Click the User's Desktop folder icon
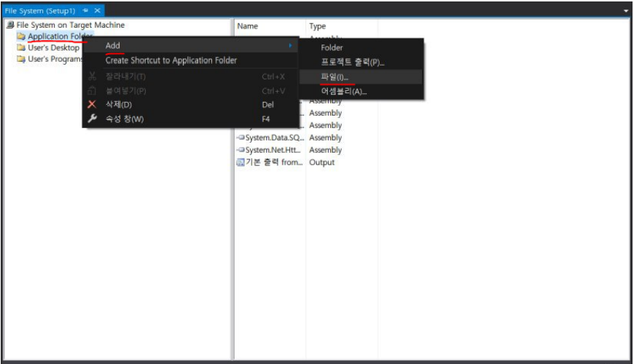The width and height of the screenshot is (634, 364). click(21, 47)
